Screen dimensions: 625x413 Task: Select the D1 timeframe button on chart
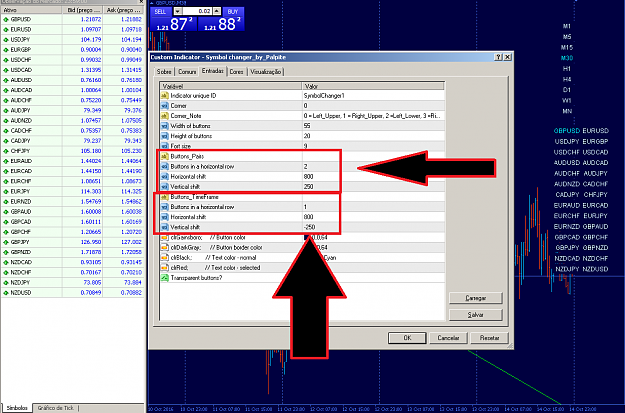(567, 90)
